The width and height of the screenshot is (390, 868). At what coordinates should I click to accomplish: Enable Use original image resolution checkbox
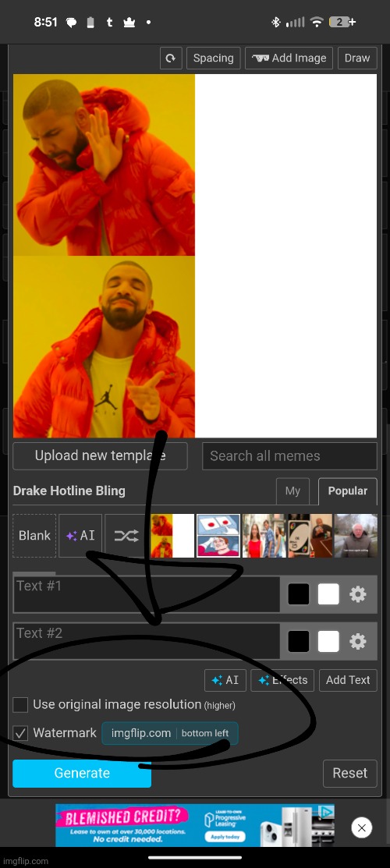(x=20, y=705)
